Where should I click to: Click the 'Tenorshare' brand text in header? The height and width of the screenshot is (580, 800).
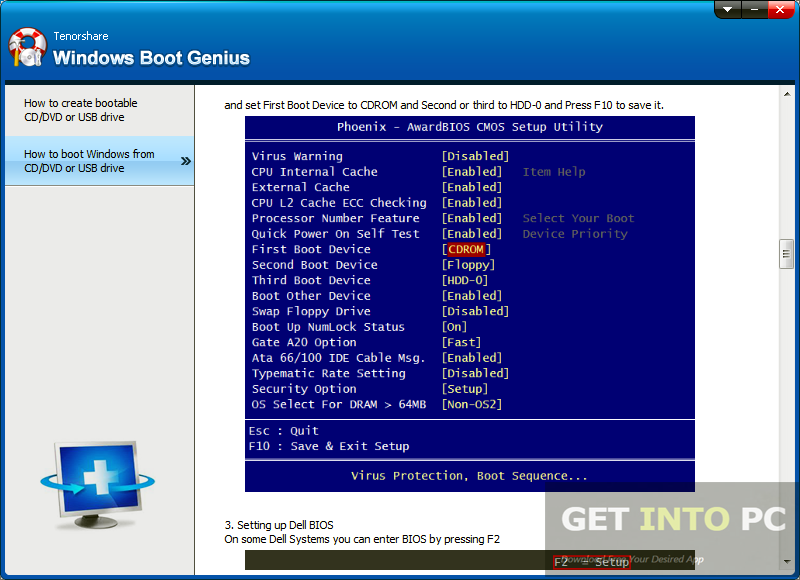81,36
